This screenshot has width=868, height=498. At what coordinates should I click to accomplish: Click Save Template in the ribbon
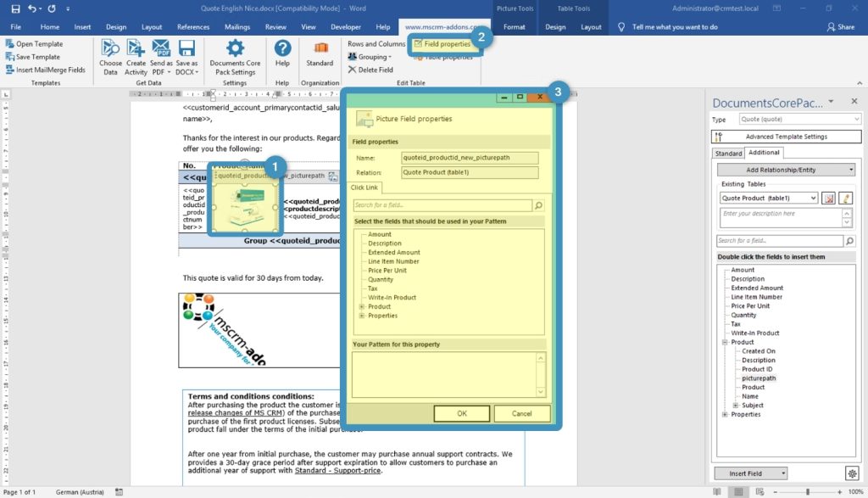[33, 57]
